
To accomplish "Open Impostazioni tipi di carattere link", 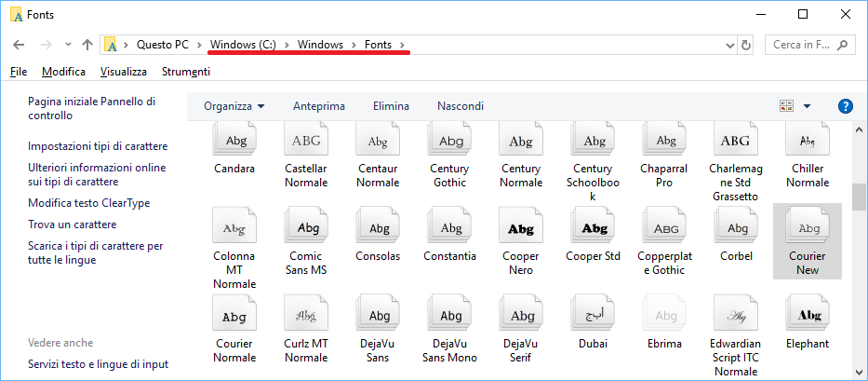I will point(98,146).
